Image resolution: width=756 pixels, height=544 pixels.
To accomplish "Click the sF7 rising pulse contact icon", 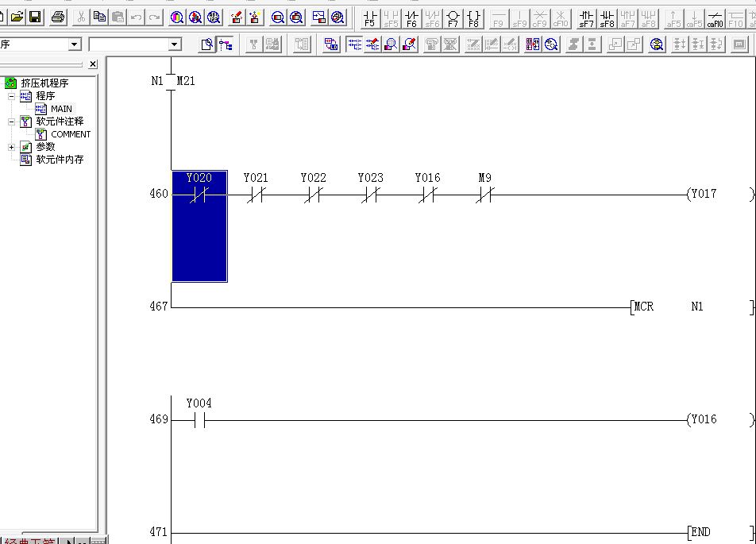I will [x=586, y=17].
